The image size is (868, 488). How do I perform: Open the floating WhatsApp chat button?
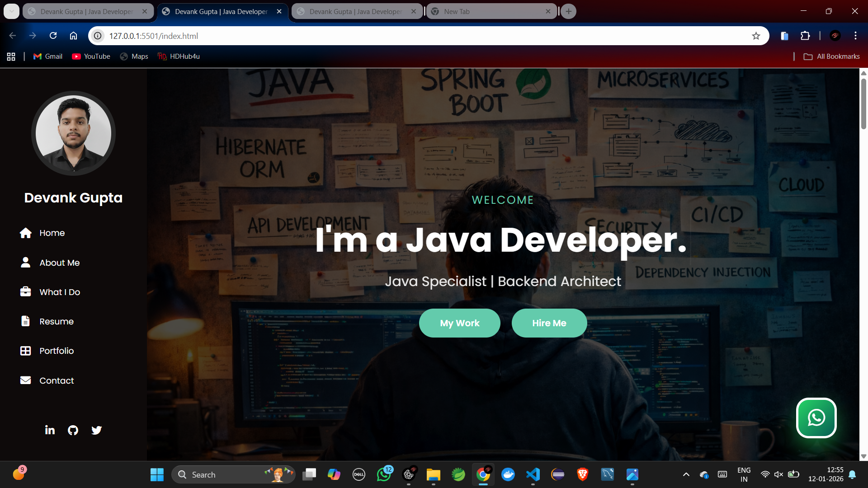[816, 418]
